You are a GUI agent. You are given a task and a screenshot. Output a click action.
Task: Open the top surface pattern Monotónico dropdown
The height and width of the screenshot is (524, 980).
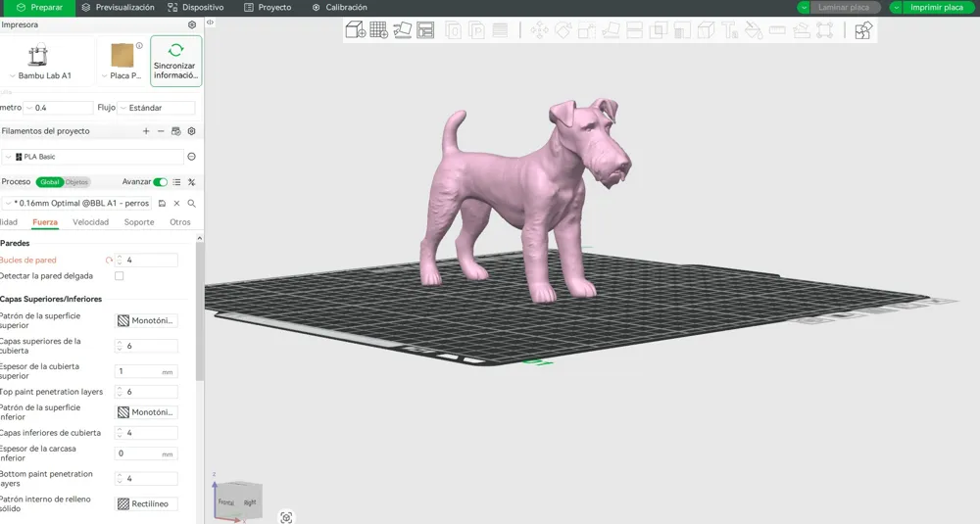pyautogui.click(x=147, y=320)
